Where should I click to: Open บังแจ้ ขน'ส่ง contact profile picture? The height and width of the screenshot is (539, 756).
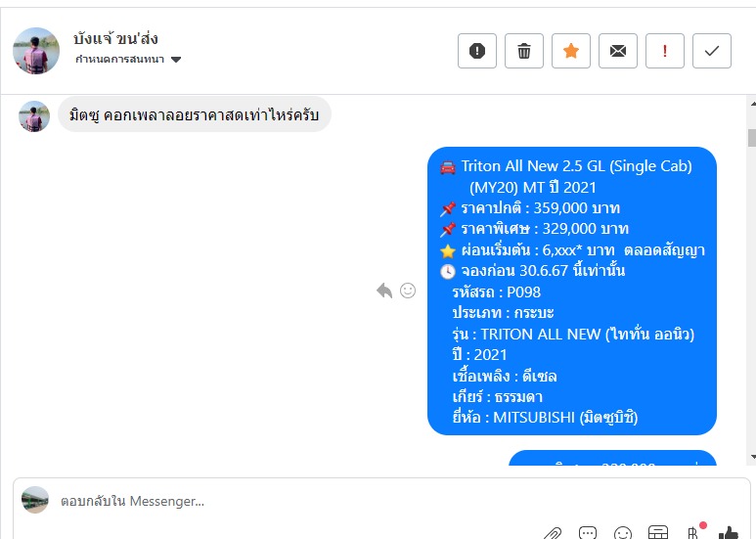click(35, 51)
